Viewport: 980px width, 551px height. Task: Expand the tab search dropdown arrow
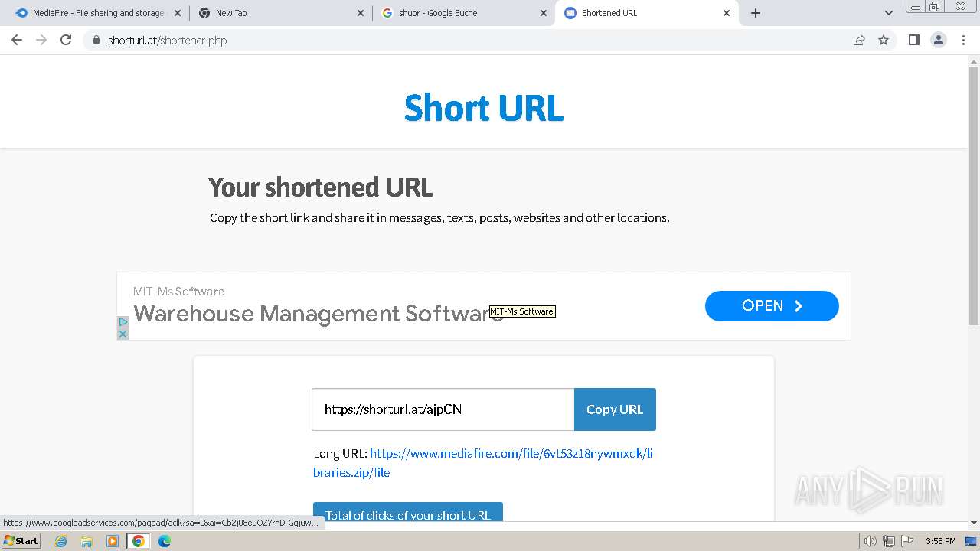tap(888, 13)
